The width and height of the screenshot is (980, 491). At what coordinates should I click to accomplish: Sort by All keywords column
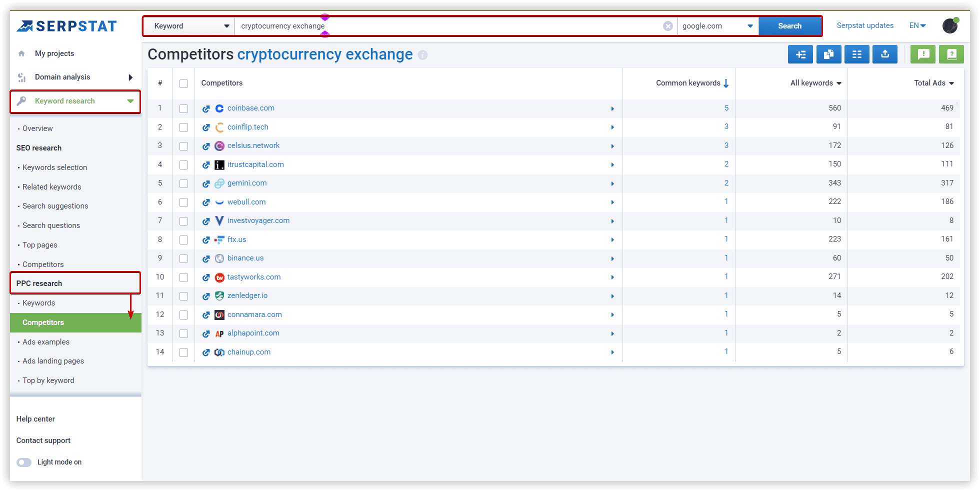click(815, 83)
